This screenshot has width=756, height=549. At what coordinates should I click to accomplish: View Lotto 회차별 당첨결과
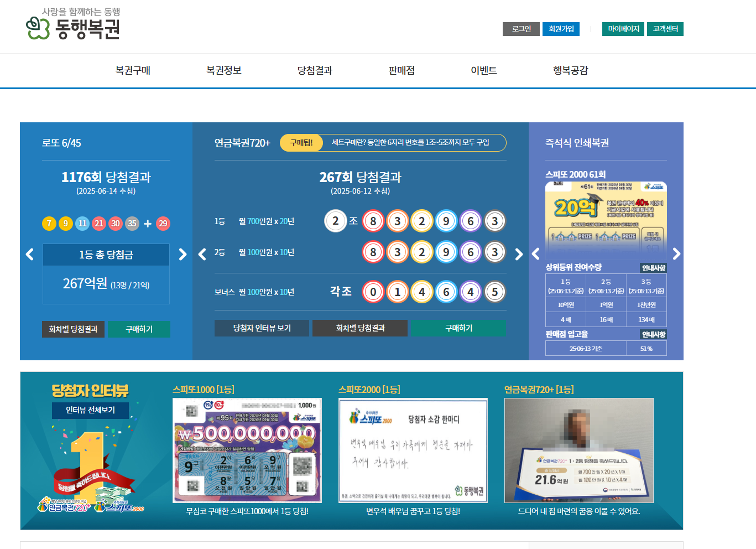73,329
